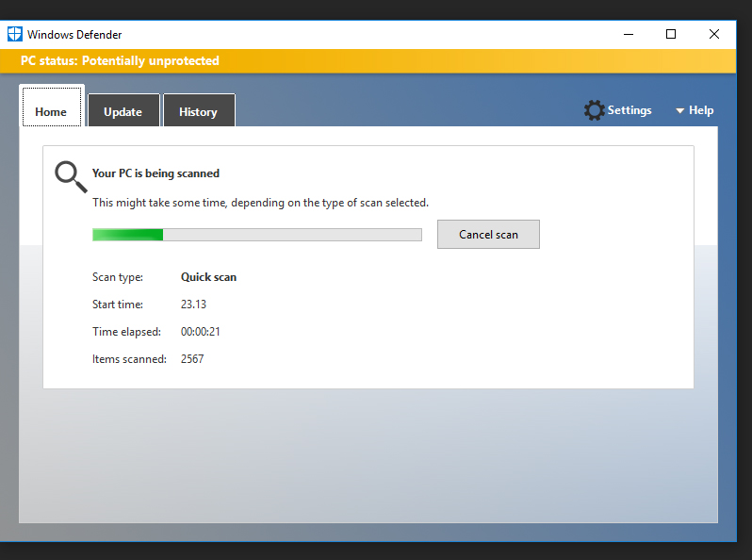Open the Update tab
The height and width of the screenshot is (560, 752).
click(x=123, y=110)
